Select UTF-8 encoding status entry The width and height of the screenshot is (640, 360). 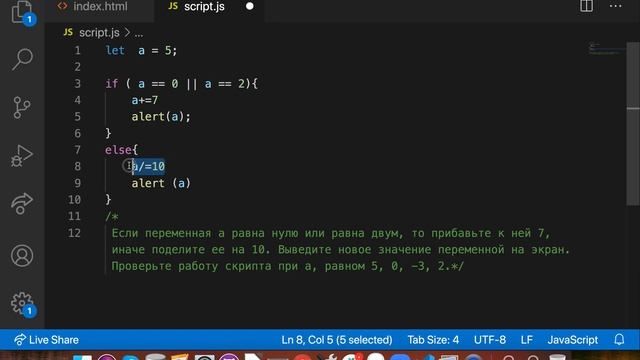pos(490,340)
